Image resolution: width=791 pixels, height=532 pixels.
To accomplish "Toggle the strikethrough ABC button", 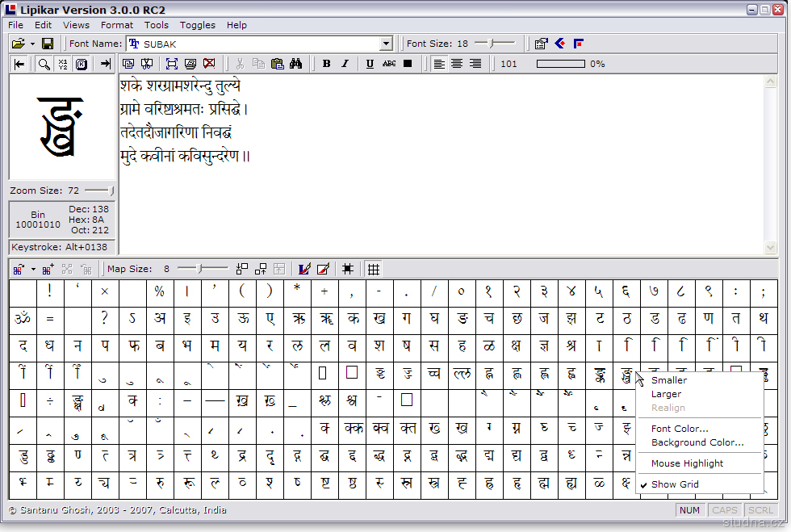I will [389, 64].
